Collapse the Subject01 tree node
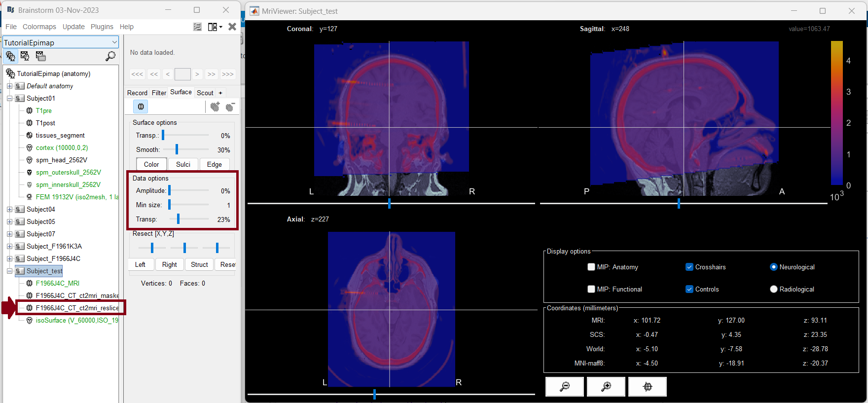The image size is (868, 403). tap(9, 98)
